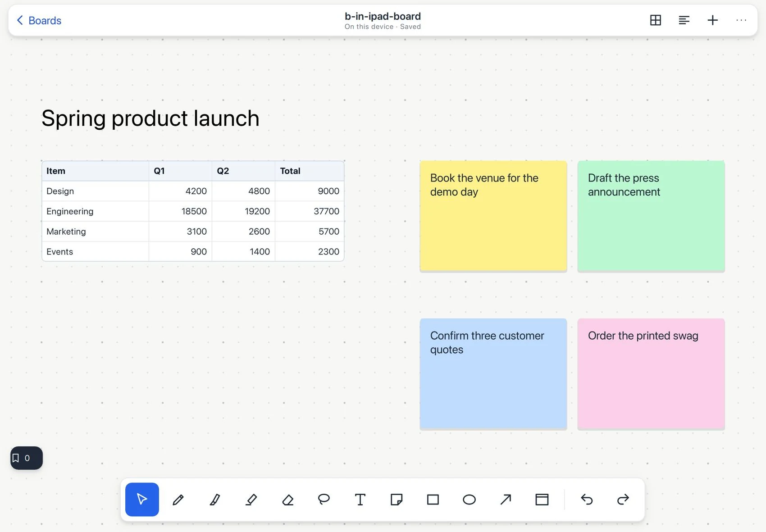Choose the text tool
Image resolution: width=766 pixels, height=532 pixels.
360,499
